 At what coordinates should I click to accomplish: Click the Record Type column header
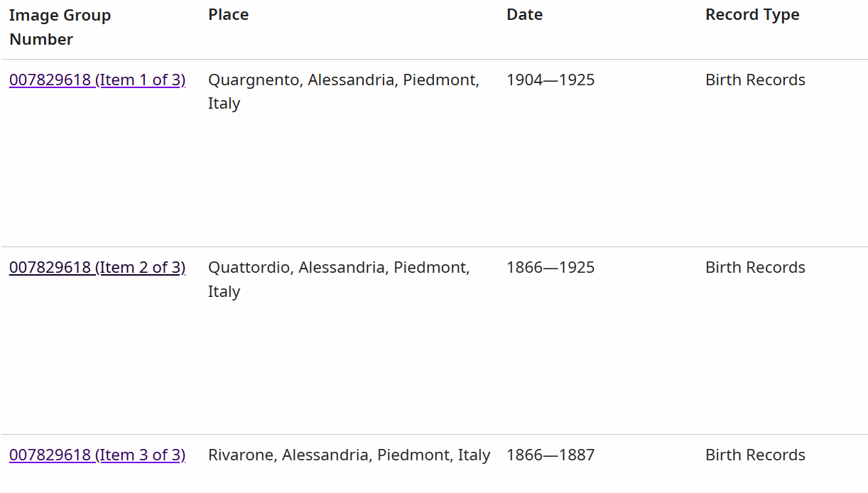(x=752, y=15)
